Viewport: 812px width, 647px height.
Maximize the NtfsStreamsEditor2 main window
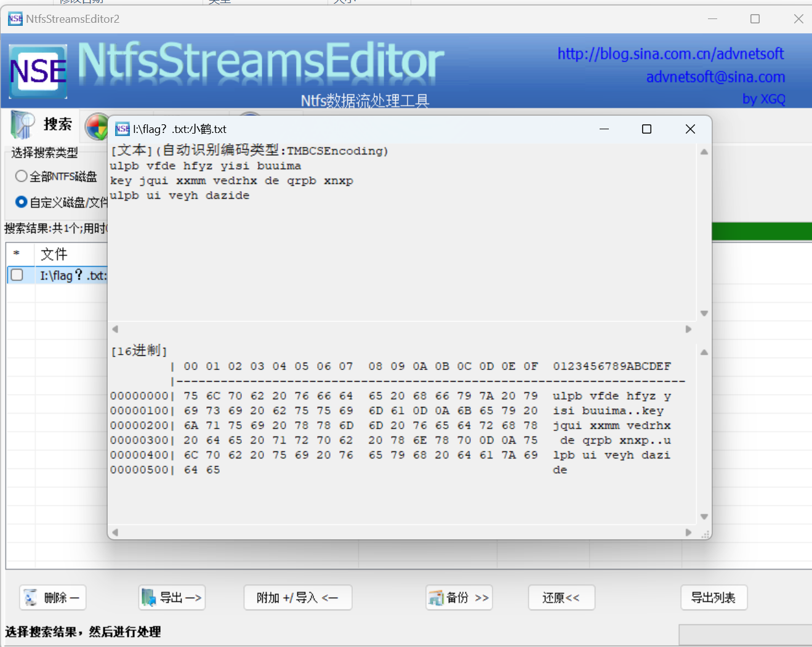click(x=755, y=19)
